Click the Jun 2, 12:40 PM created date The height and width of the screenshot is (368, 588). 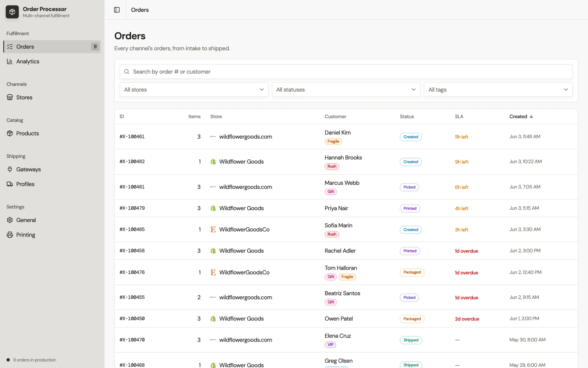[525, 272]
